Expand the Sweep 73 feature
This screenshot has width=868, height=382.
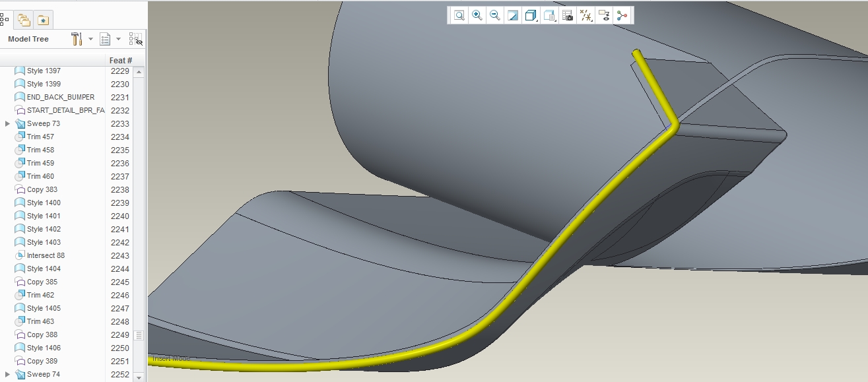[7, 123]
